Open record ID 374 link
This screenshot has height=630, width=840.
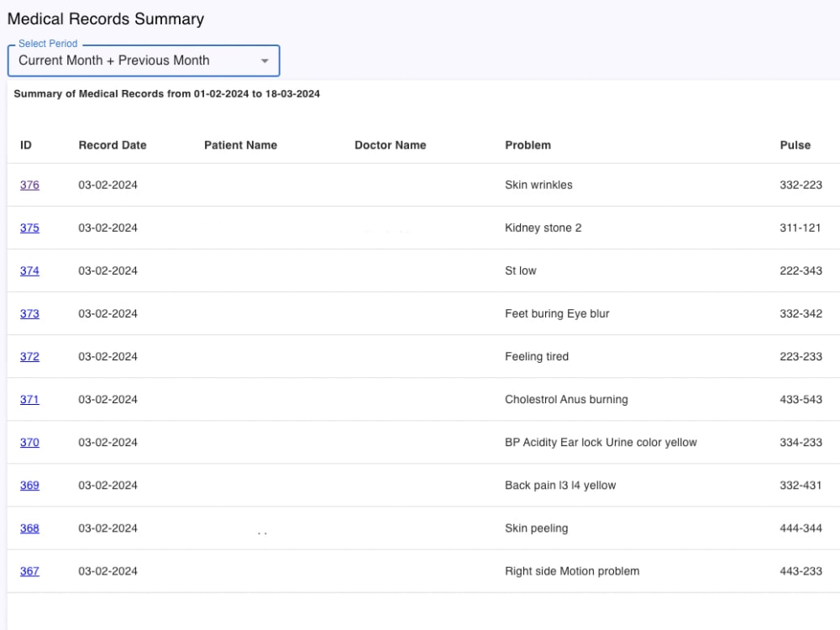tap(29, 270)
